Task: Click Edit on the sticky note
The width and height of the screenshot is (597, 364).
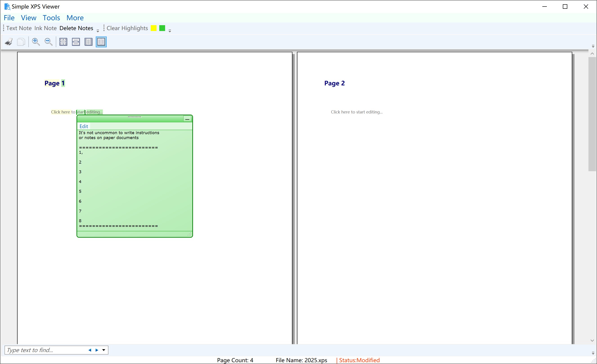Action: [84, 126]
